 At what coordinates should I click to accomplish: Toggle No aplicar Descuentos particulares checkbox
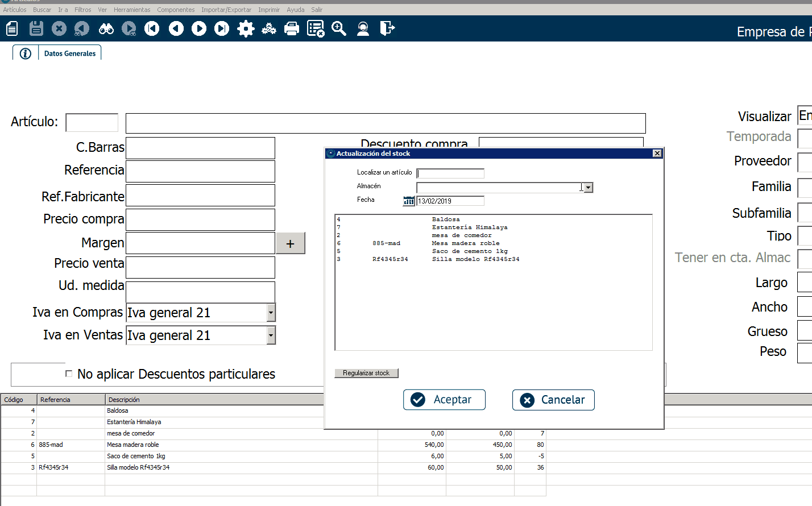(x=69, y=374)
